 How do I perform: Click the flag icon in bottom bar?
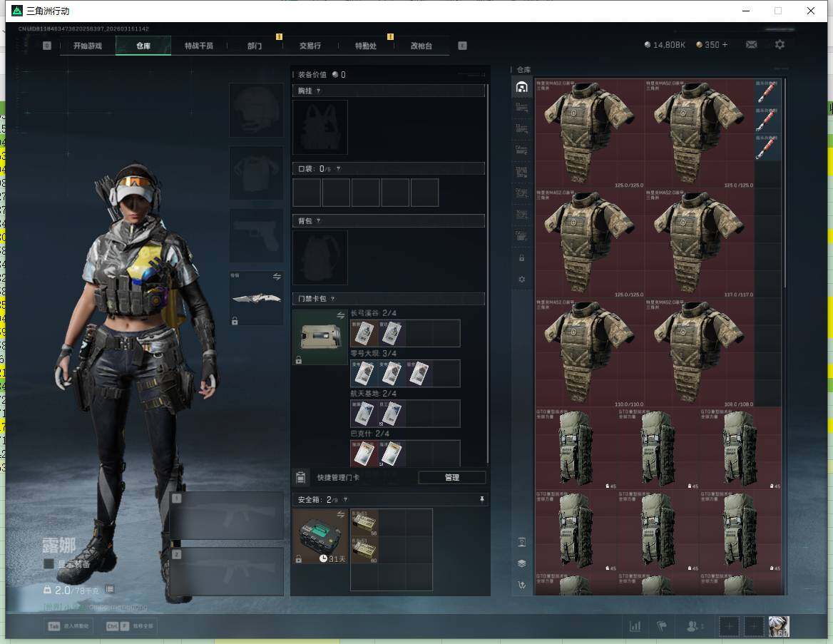tap(661, 626)
